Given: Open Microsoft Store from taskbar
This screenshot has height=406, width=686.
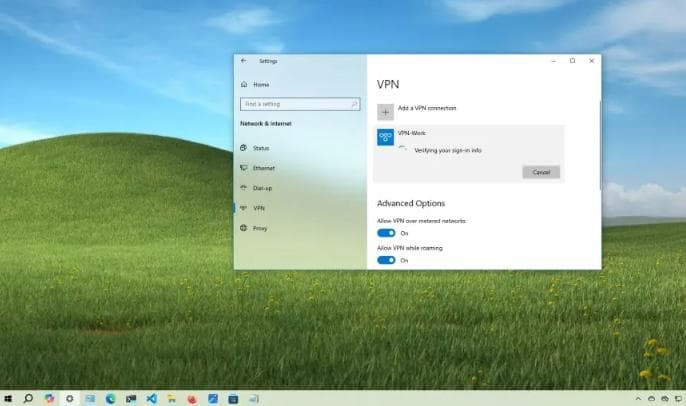Looking at the screenshot, I should (233, 399).
